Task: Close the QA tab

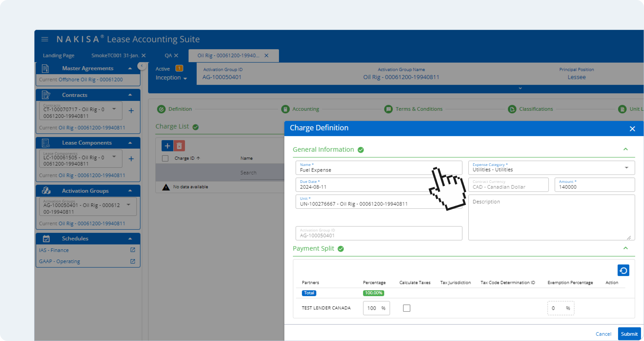Action: click(176, 56)
